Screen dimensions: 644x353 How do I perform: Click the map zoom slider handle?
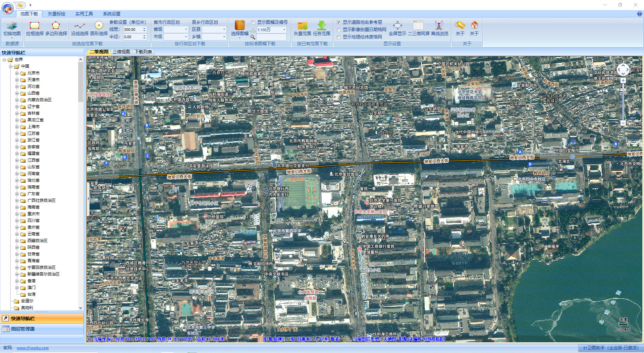623,90
